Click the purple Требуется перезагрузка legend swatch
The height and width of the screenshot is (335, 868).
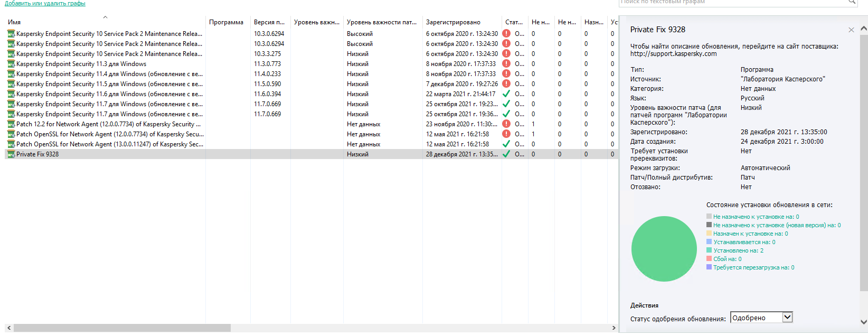(709, 267)
